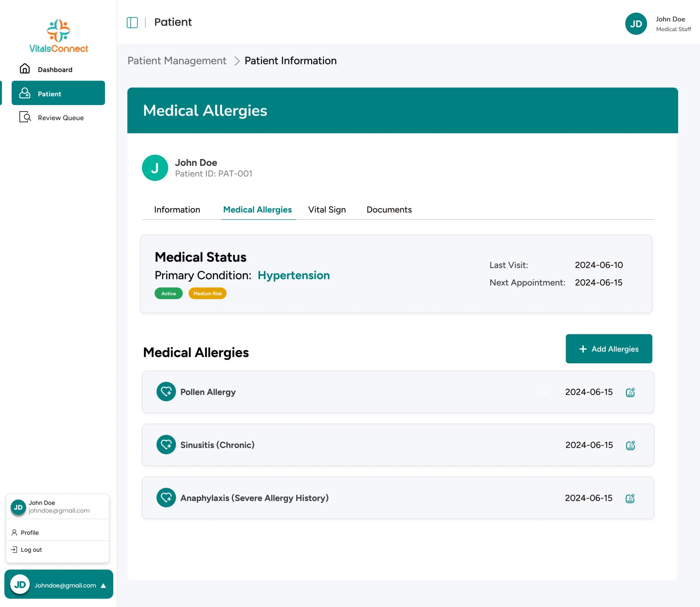Viewport: 700px width, 607px height.
Task: Edit the Sinusitis (Chronic) entry
Action: [x=630, y=445]
